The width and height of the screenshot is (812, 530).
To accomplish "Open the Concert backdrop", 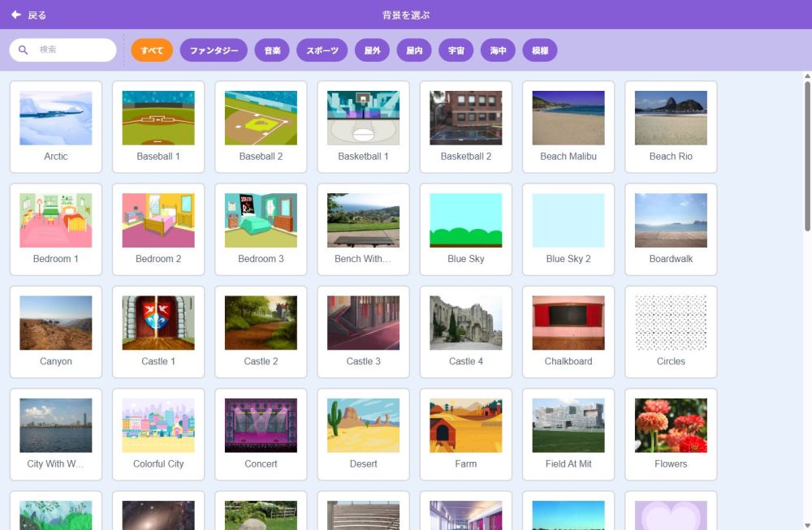I will coord(261,434).
